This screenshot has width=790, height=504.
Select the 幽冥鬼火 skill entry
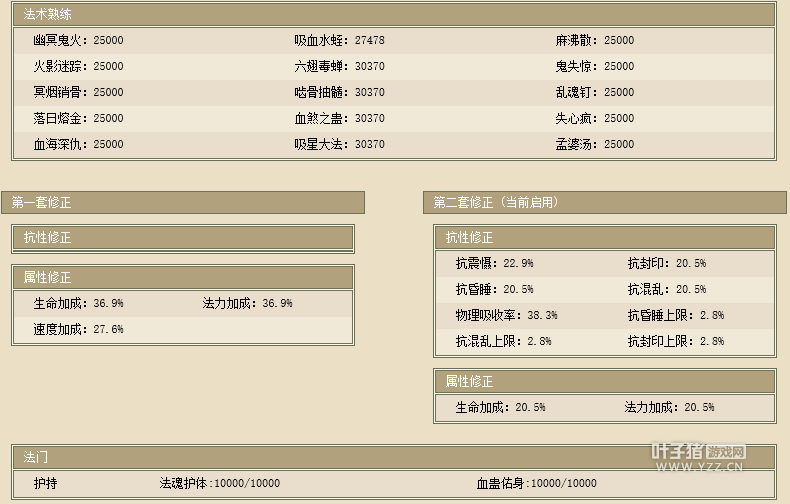click(x=78, y=41)
